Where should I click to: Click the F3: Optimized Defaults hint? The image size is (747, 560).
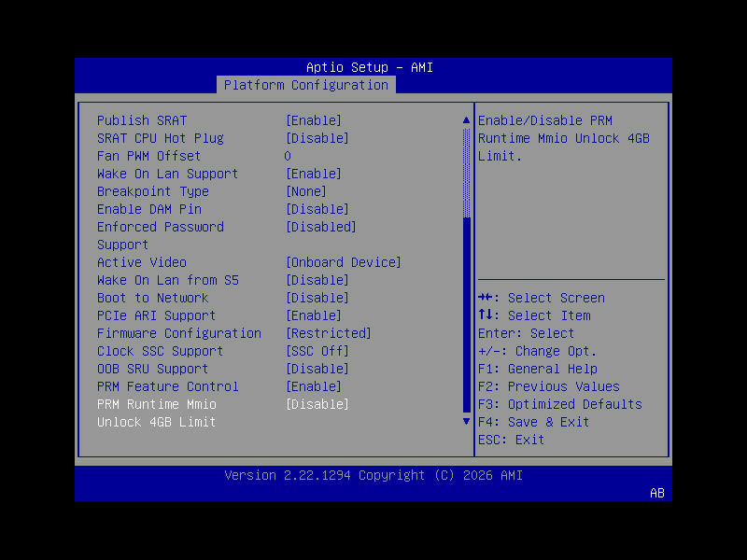pos(560,404)
